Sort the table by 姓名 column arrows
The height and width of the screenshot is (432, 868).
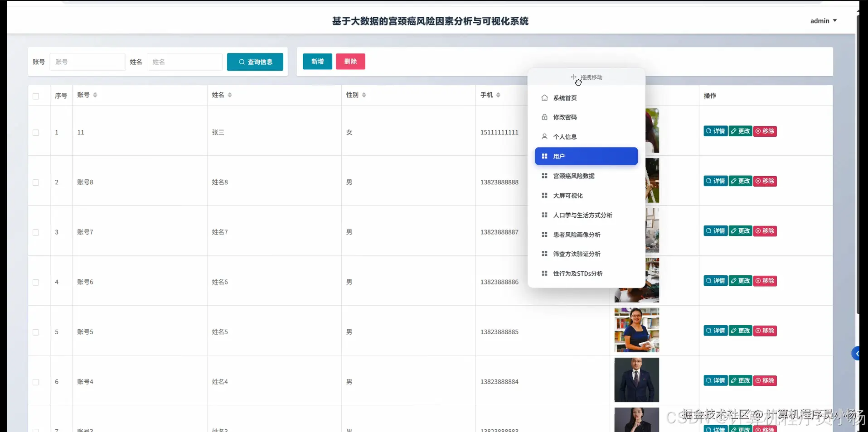(x=230, y=95)
